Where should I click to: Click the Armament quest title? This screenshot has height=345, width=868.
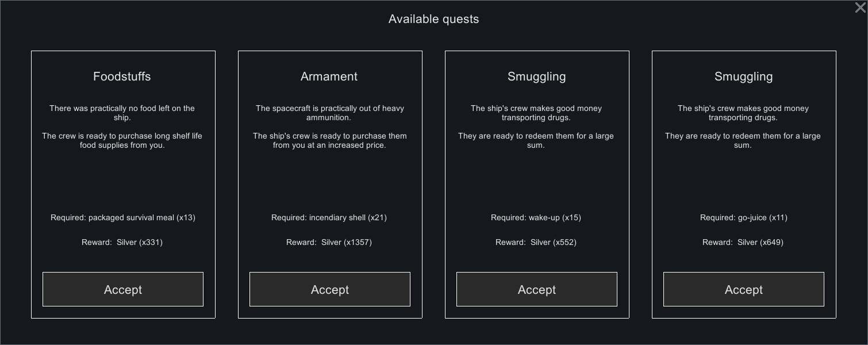(329, 76)
